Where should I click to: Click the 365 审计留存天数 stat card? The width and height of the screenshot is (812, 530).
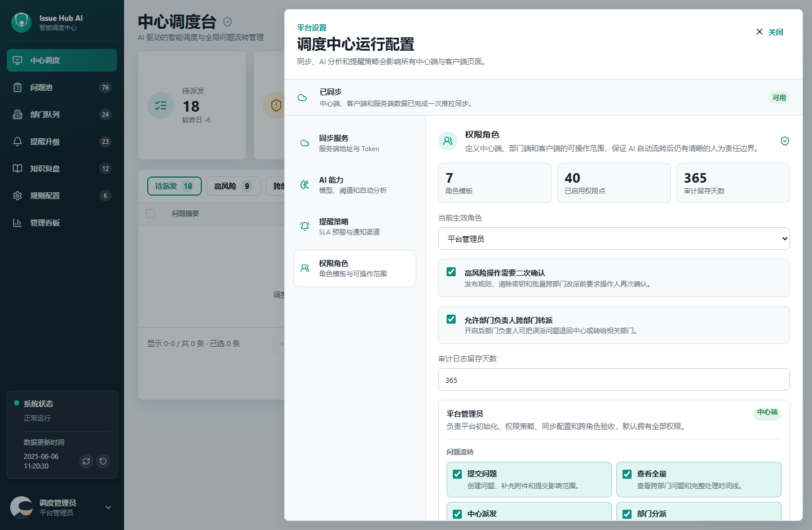click(733, 183)
